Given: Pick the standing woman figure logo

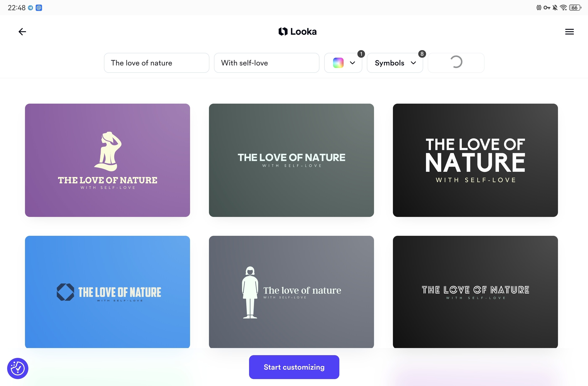Looking at the screenshot, I should (291, 292).
